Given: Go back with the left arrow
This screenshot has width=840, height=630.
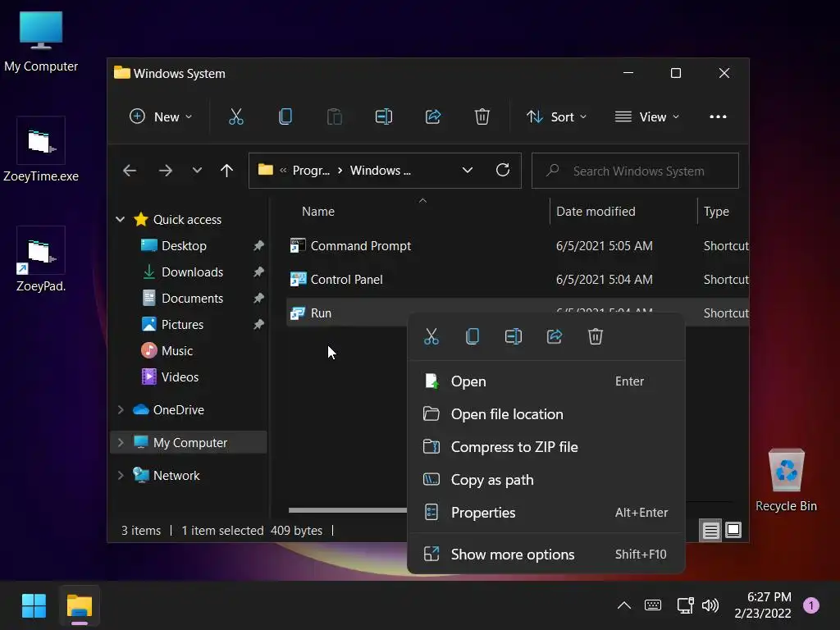Looking at the screenshot, I should tap(130, 171).
